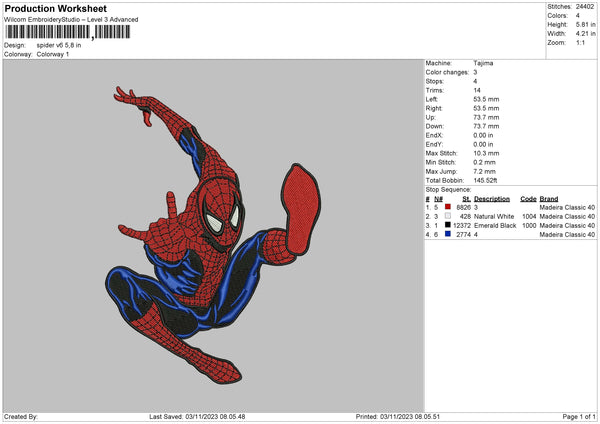The width and height of the screenshot is (600, 424).
Task: Click the Description column header
Action: [492, 199]
